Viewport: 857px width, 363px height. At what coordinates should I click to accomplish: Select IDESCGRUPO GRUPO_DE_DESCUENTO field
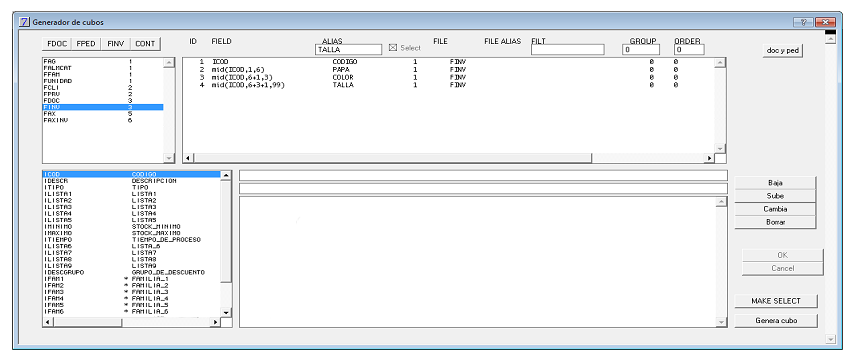point(131,272)
